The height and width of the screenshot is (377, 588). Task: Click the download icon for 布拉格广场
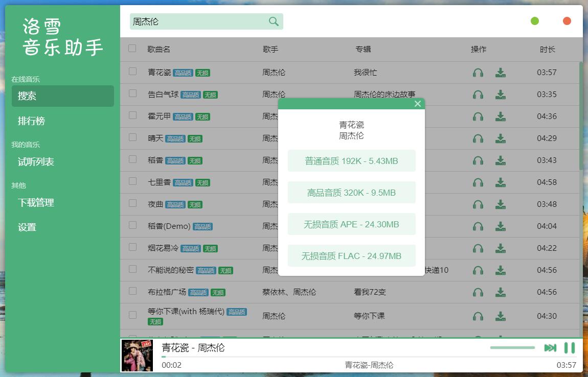(x=500, y=292)
